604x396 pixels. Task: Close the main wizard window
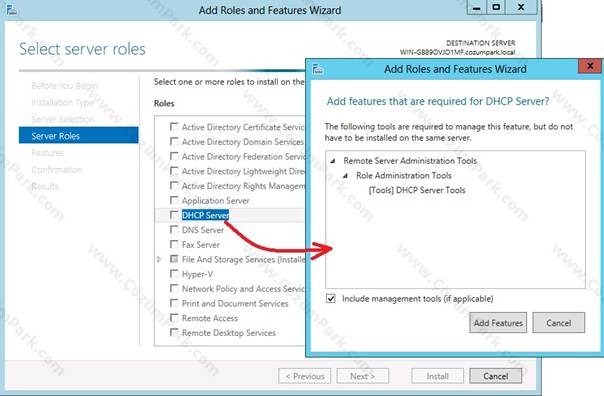(521, 8)
